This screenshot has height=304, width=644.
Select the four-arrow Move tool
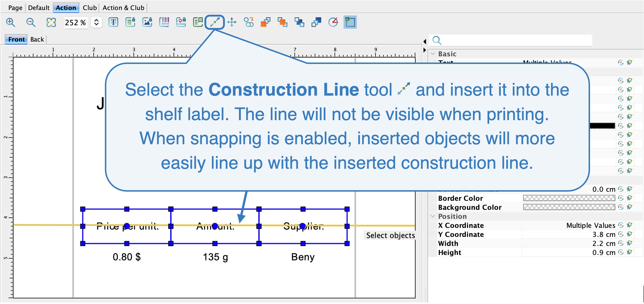[232, 22]
